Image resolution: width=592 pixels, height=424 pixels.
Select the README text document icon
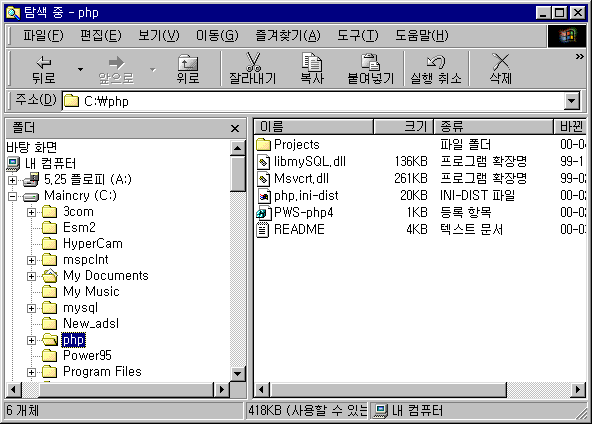point(263,230)
